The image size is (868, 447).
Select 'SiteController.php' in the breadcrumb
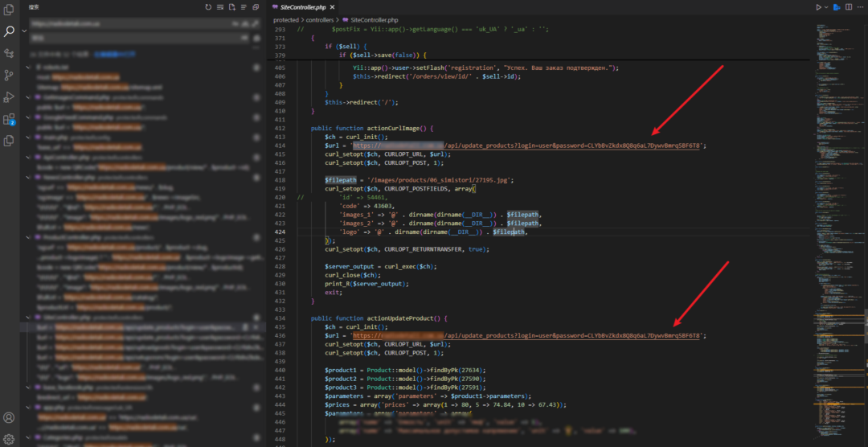click(x=375, y=19)
